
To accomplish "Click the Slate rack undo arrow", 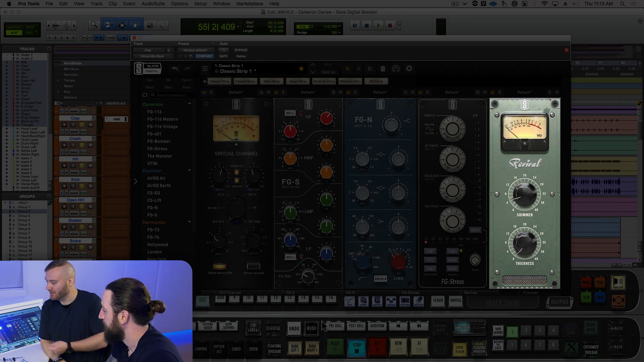I will [x=175, y=69].
